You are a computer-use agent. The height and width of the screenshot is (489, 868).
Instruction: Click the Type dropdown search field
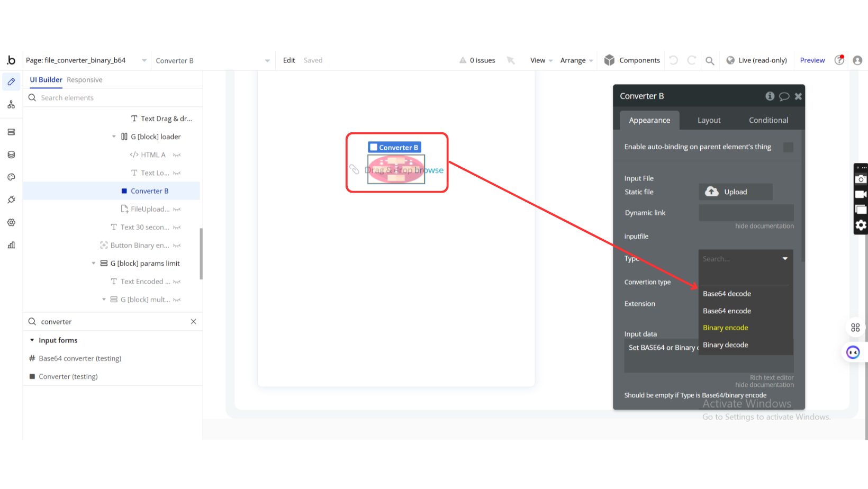click(746, 259)
